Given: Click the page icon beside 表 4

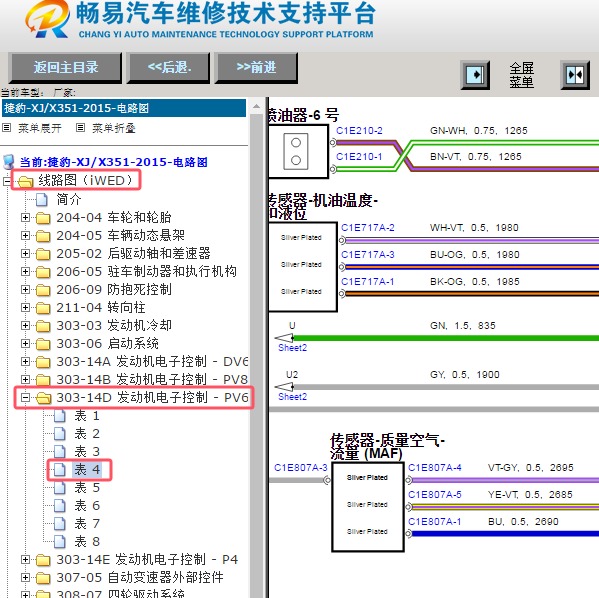Looking at the screenshot, I should (x=60, y=469).
